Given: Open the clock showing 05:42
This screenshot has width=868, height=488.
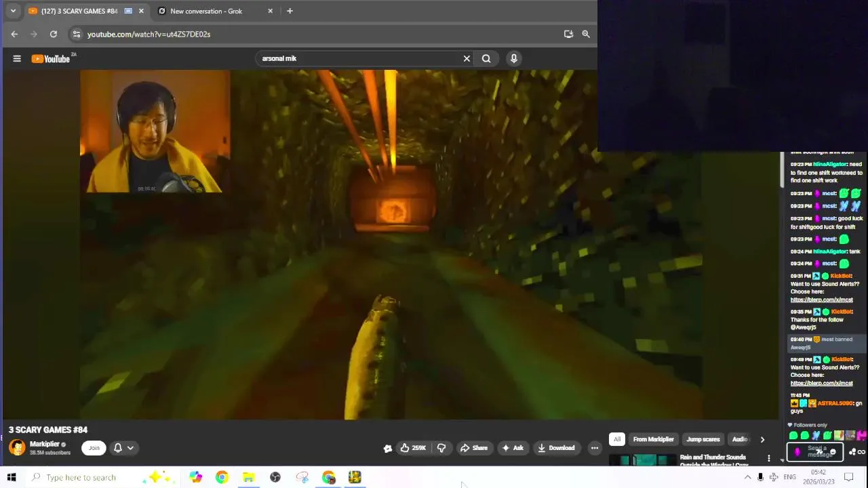Looking at the screenshot, I should (818, 477).
